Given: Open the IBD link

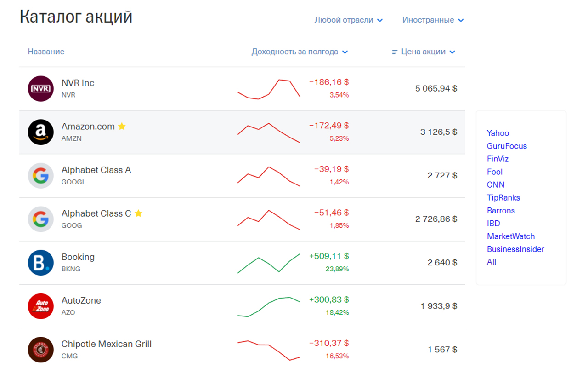Looking at the screenshot, I should [x=493, y=223].
